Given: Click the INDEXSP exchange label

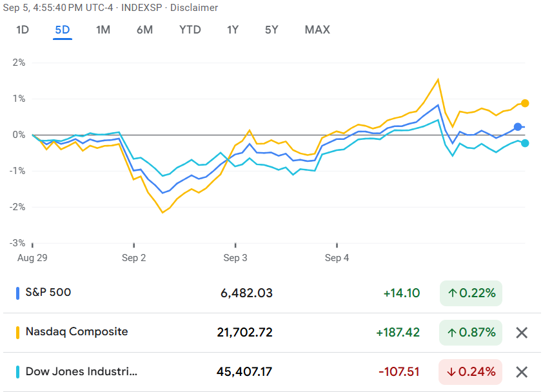Looking at the screenshot, I should pos(141,8).
